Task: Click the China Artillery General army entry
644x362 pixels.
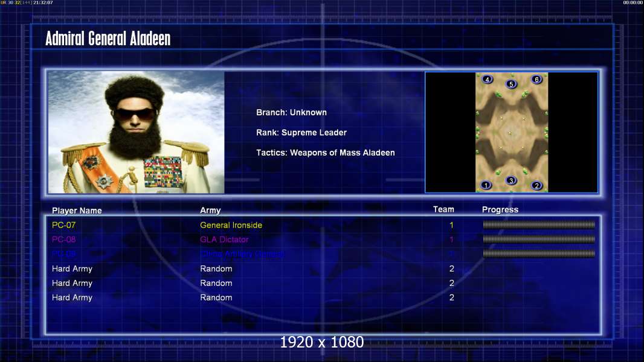Action: [x=242, y=254]
